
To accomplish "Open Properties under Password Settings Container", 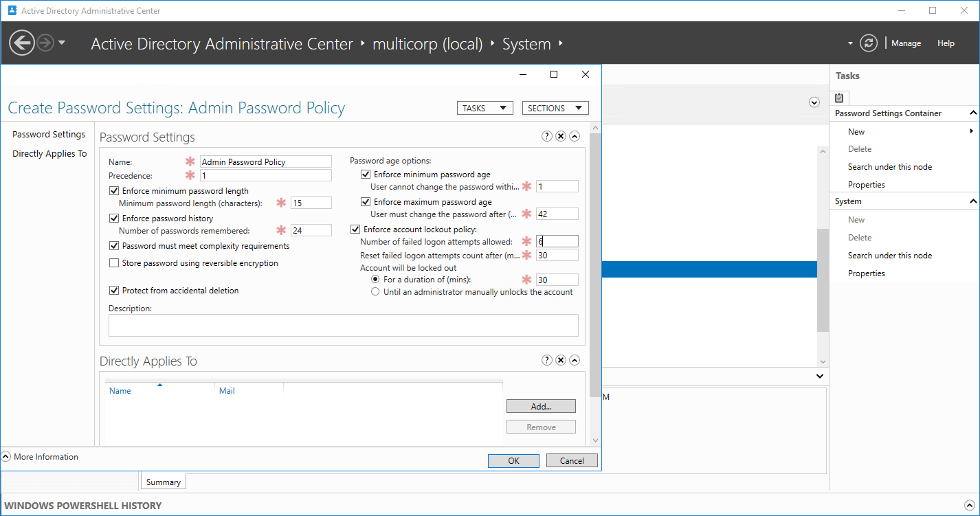I will [867, 185].
